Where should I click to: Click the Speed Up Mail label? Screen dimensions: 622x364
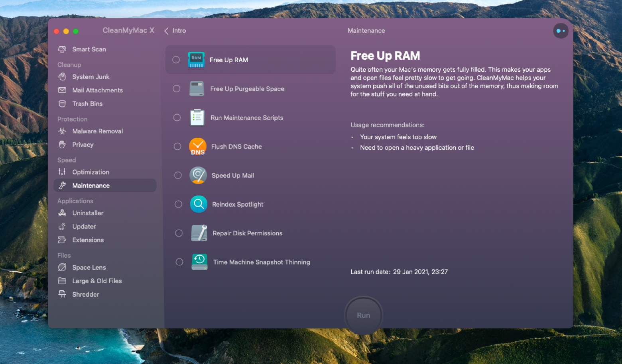click(233, 176)
